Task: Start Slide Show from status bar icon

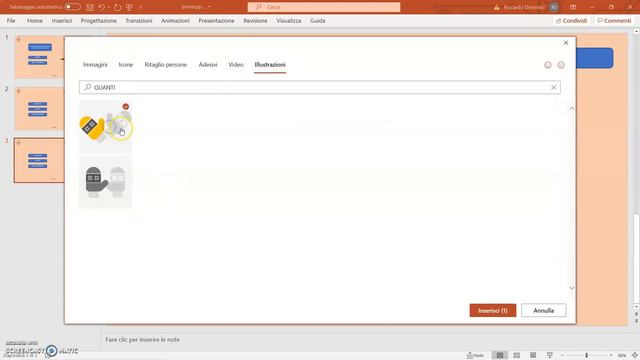Action: click(x=549, y=356)
